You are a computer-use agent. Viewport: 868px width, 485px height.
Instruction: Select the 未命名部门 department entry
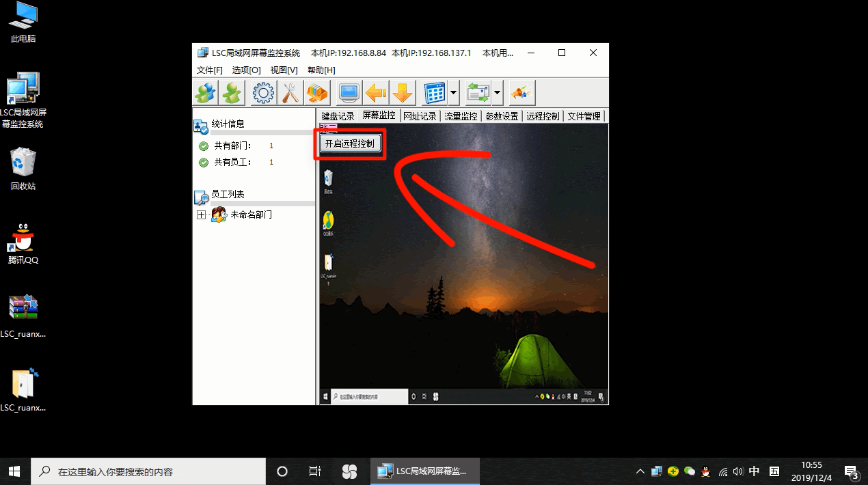(251, 214)
